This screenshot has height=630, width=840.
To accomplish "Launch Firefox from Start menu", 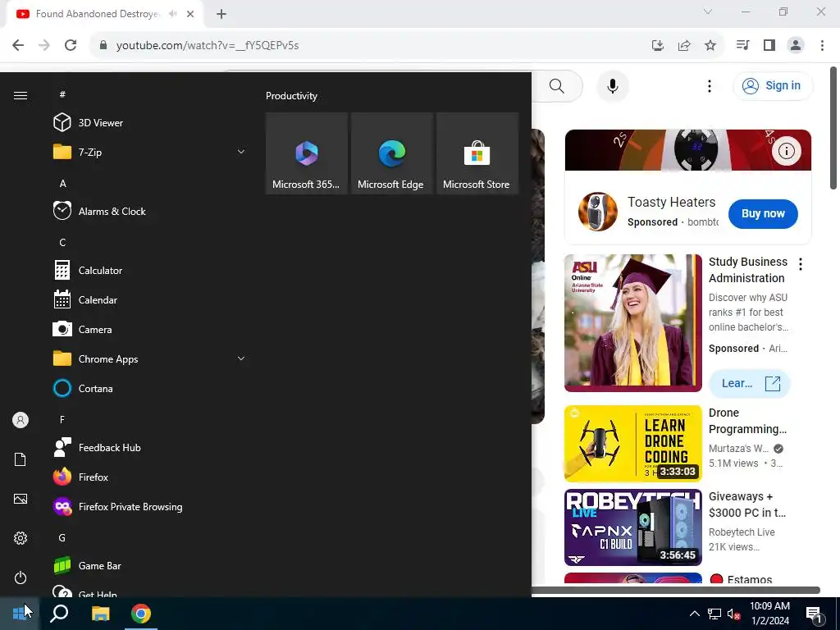I will [x=150, y=477].
